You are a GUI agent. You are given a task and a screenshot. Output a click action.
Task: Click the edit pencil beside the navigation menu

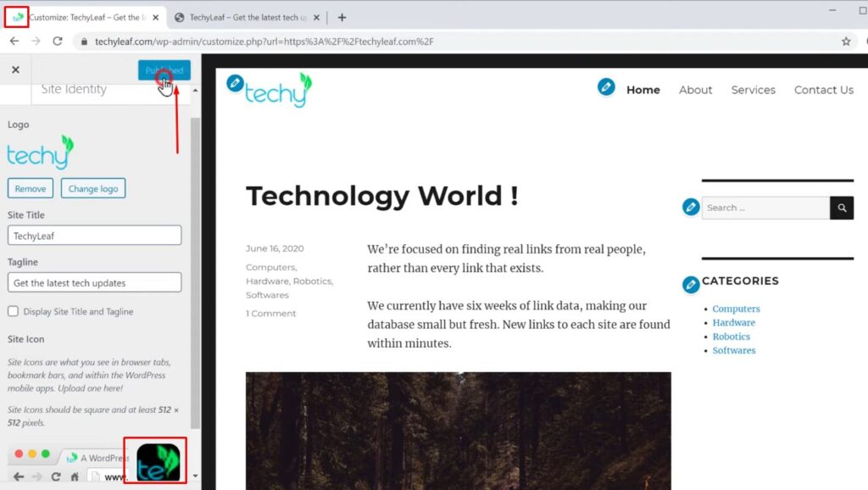pos(605,86)
